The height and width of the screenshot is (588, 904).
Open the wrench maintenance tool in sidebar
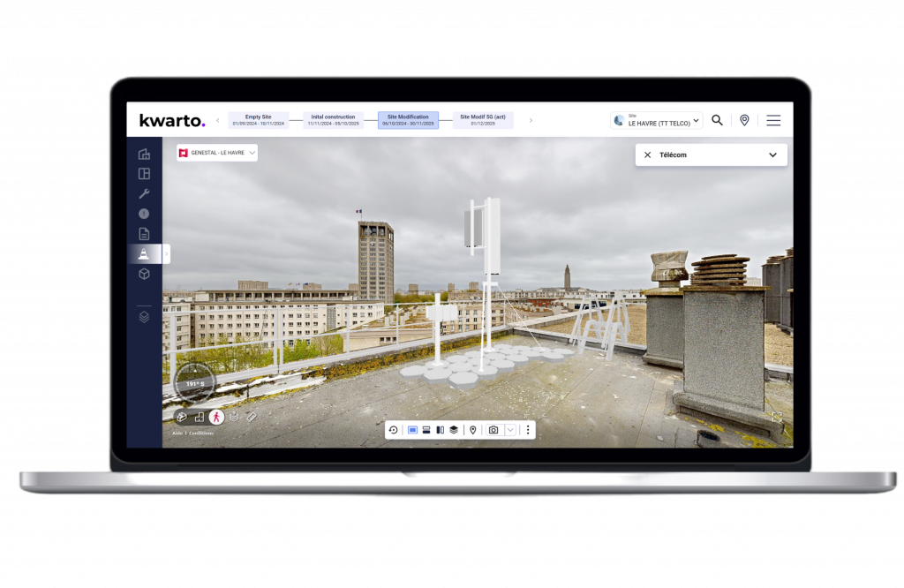[144, 194]
